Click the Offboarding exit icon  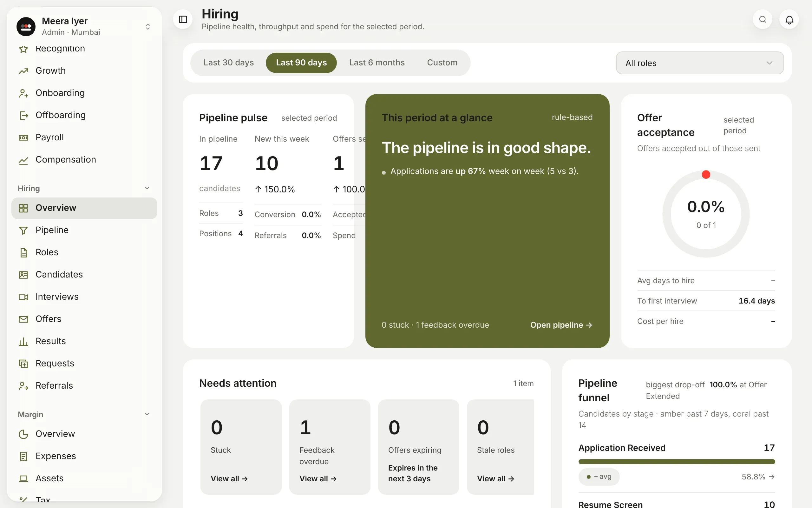pyautogui.click(x=23, y=115)
